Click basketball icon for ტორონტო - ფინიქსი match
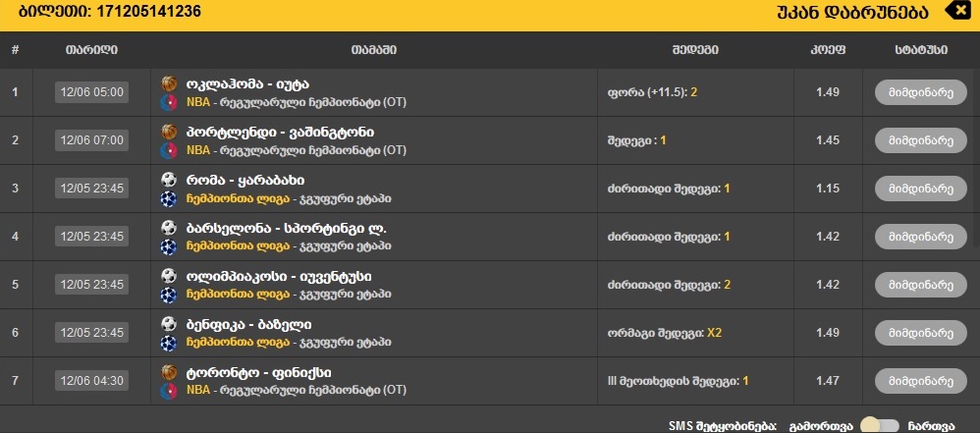 (x=168, y=372)
